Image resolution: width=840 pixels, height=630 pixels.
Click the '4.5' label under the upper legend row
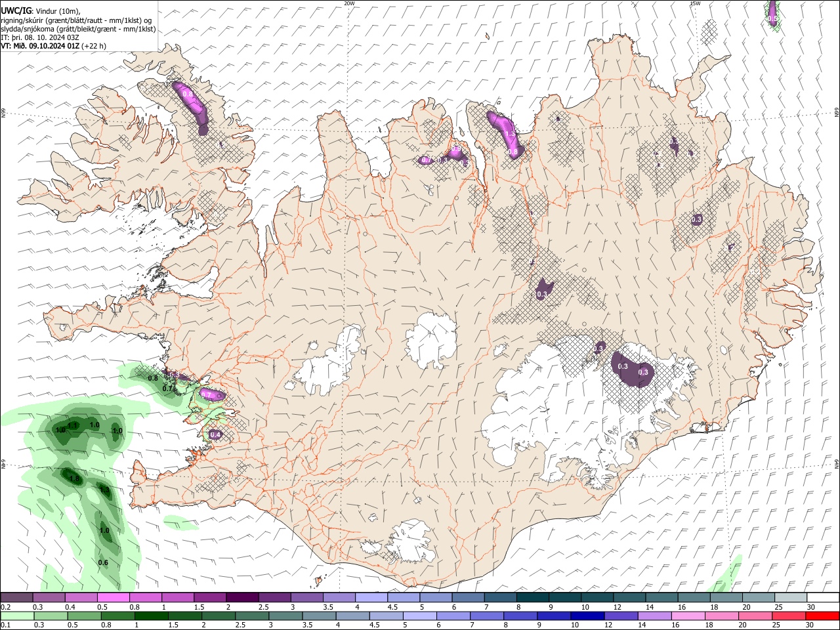[392, 607]
